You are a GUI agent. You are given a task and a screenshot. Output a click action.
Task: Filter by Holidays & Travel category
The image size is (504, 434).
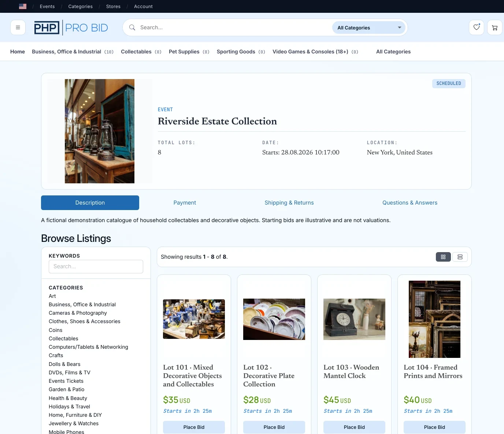(x=69, y=407)
